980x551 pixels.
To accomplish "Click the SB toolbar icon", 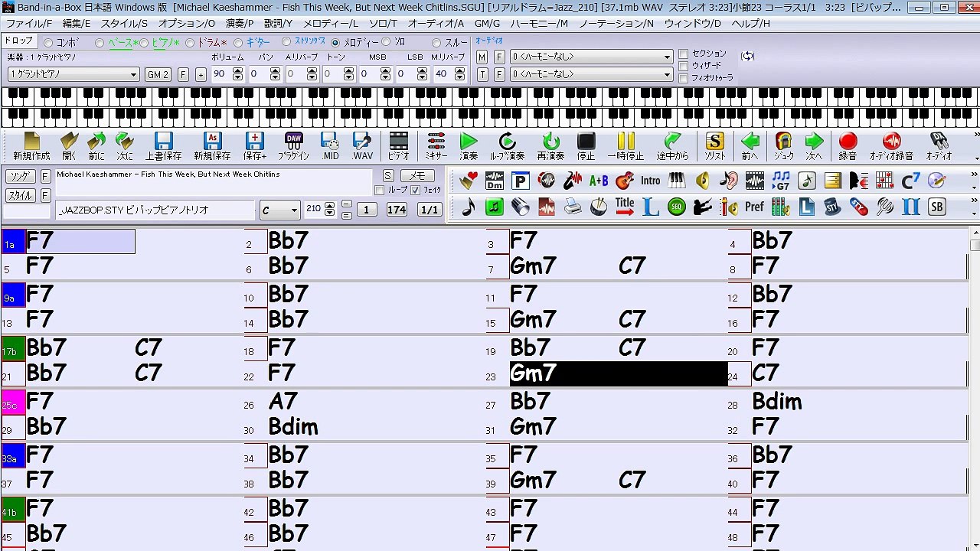I will click(x=936, y=207).
